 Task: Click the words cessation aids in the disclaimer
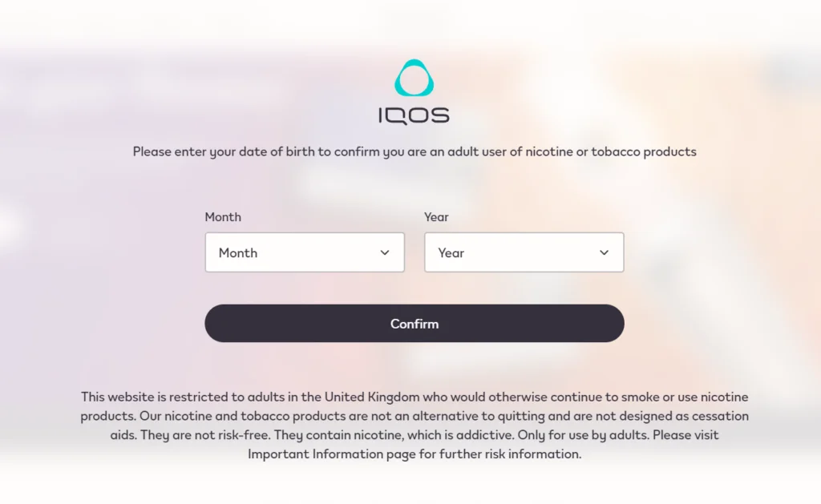tap(721, 416)
